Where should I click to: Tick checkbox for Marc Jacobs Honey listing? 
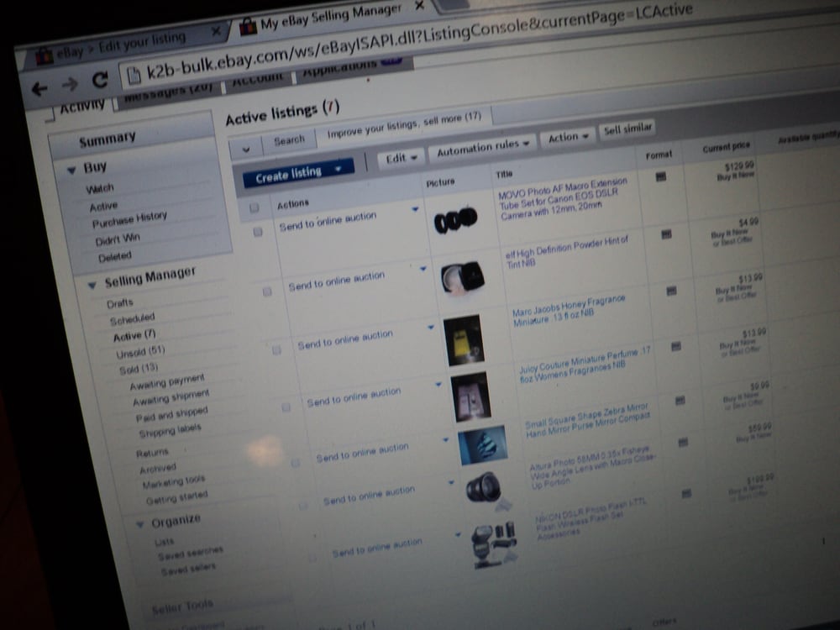point(276,349)
